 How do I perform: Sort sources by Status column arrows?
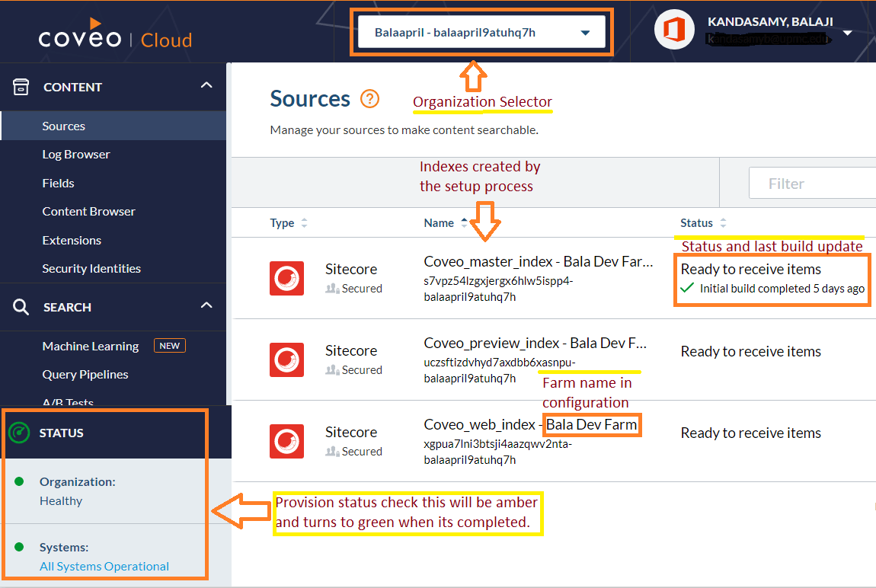click(723, 223)
